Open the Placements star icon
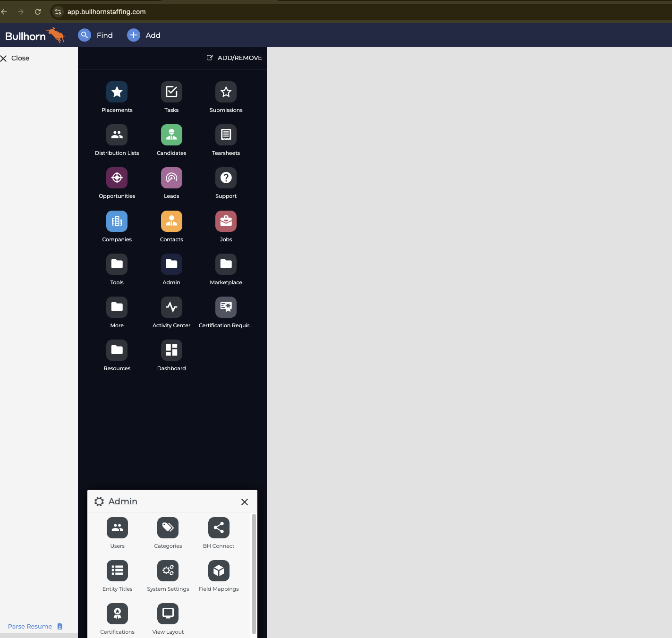Viewport: 672px width, 638px height. coord(117,92)
